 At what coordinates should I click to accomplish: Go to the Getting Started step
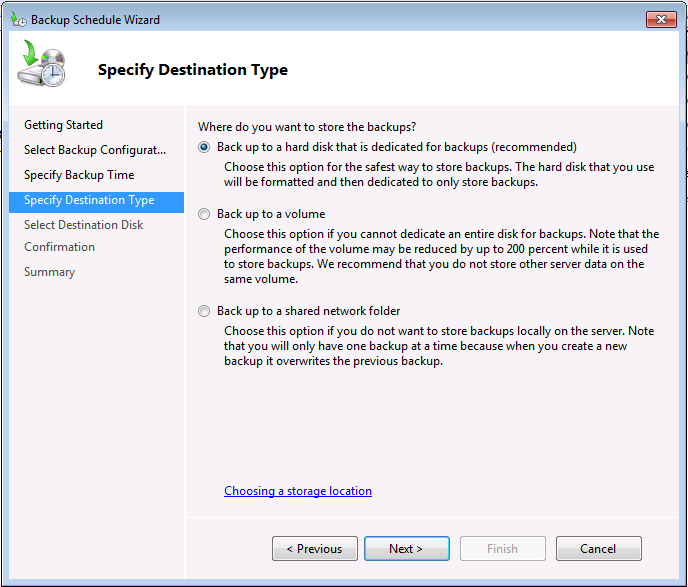pyautogui.click(x=63, y=125)
